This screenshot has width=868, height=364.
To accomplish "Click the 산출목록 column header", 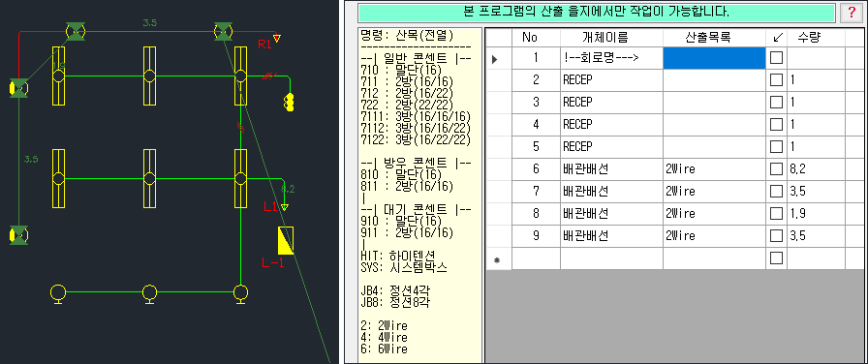I will point(715,38).
